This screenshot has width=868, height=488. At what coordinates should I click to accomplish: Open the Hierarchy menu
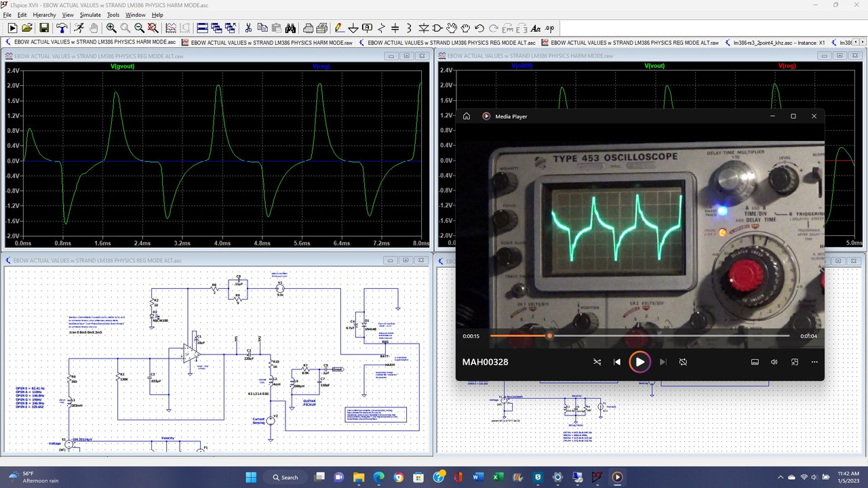(x=45, y=14)
